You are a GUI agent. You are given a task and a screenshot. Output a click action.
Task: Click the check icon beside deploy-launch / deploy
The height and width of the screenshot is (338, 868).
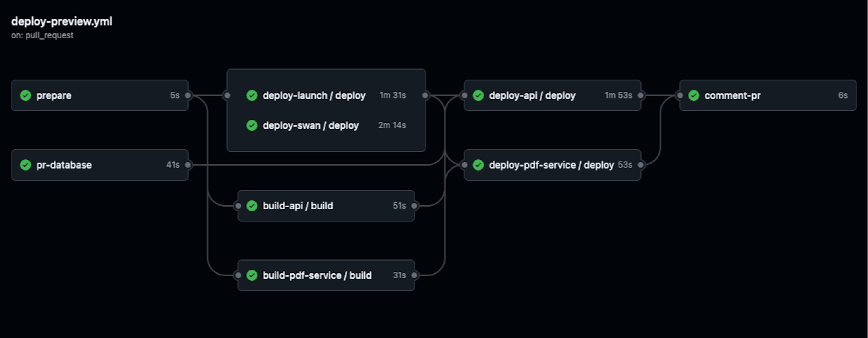(x=252, y=96)
